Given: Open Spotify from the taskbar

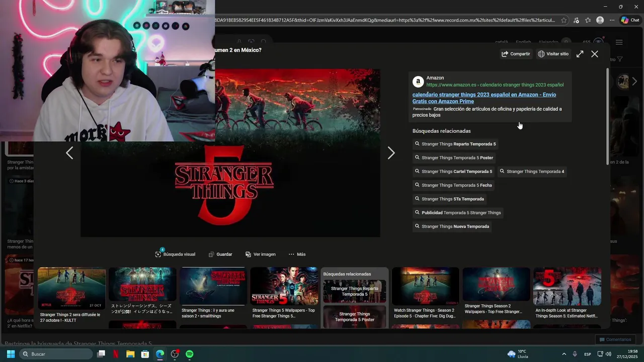Looking at the screenshot, I should 189,354.
